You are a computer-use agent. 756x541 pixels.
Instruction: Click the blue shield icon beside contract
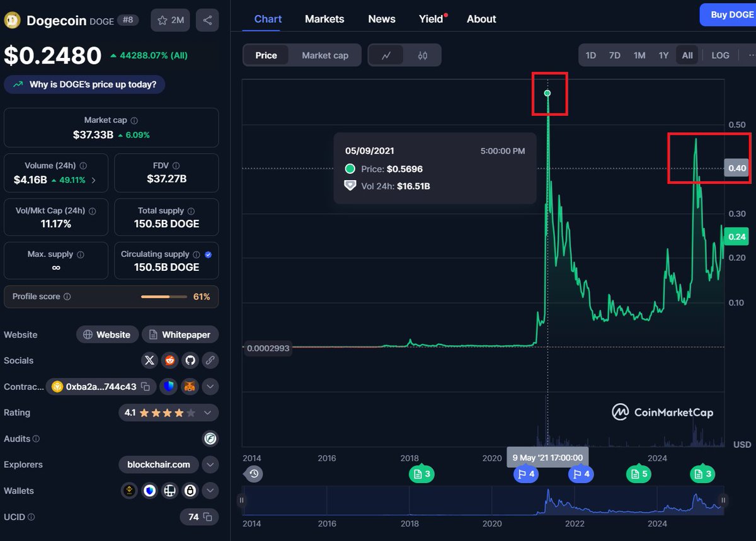[x=168, y=386]
